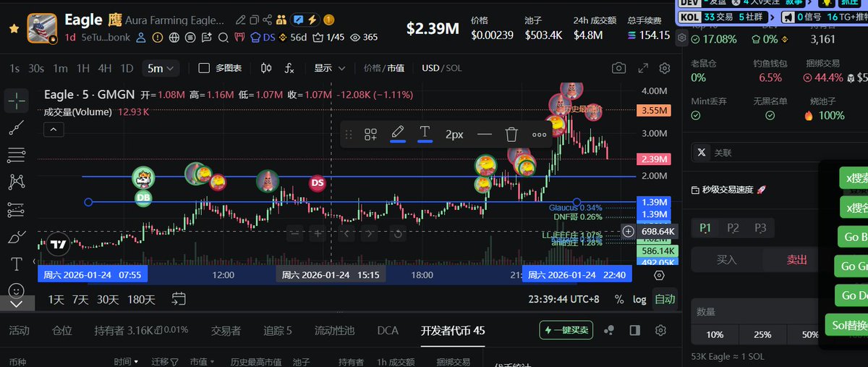Copy token name with copy icon

[x=255, y=20]
